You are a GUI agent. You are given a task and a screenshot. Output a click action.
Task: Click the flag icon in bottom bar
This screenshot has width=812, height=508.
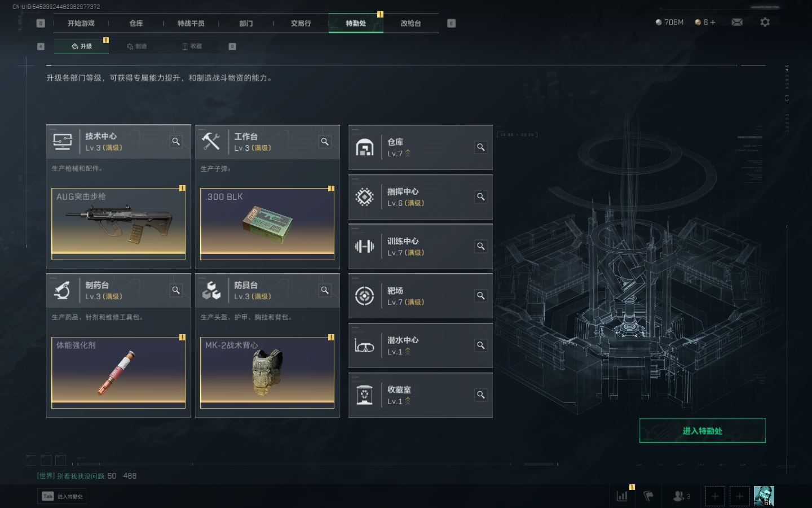pos(648,496)
